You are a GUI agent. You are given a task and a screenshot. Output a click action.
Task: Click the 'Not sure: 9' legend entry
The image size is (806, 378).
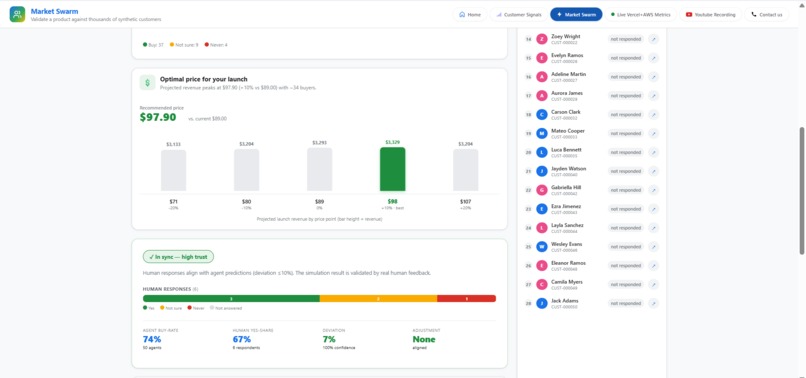click(x=184, y=45)
